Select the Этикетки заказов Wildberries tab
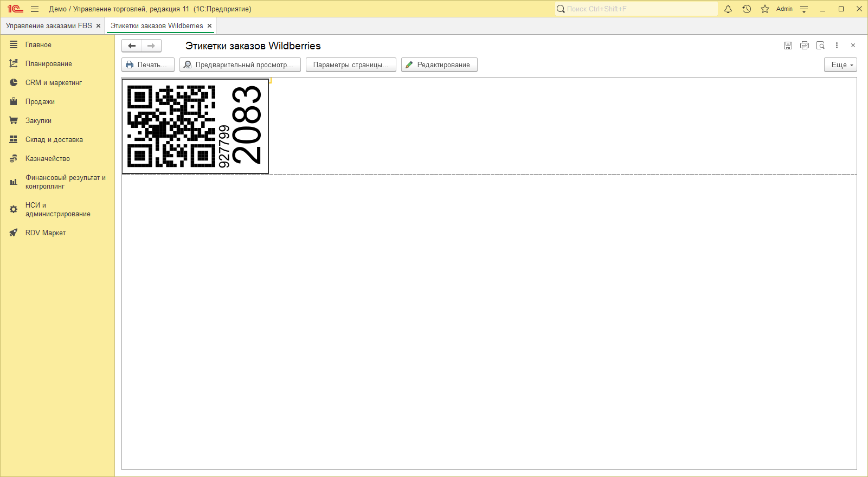This screenshot has height=477, width=868. (x=157, y=25)
